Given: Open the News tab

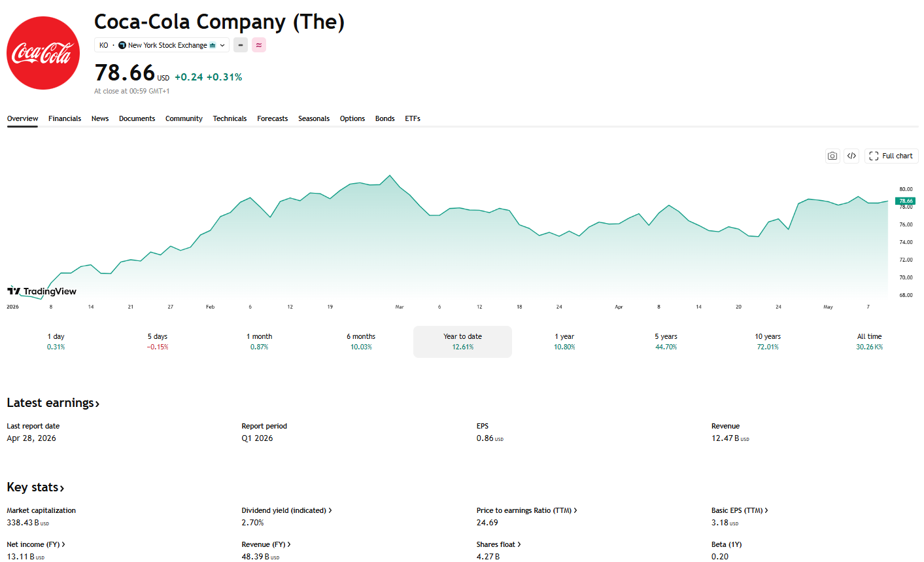Looking at the screenshot, I should point(100,118).
